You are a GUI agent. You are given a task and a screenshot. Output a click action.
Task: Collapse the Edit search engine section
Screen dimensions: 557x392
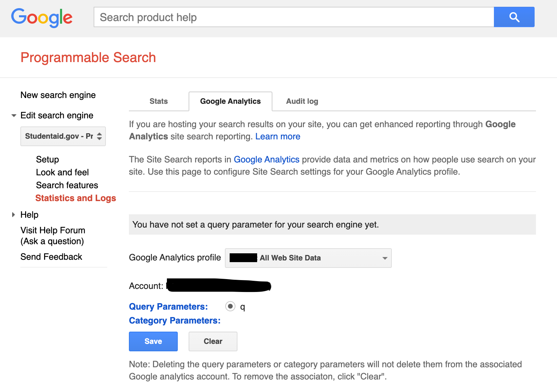14,116
